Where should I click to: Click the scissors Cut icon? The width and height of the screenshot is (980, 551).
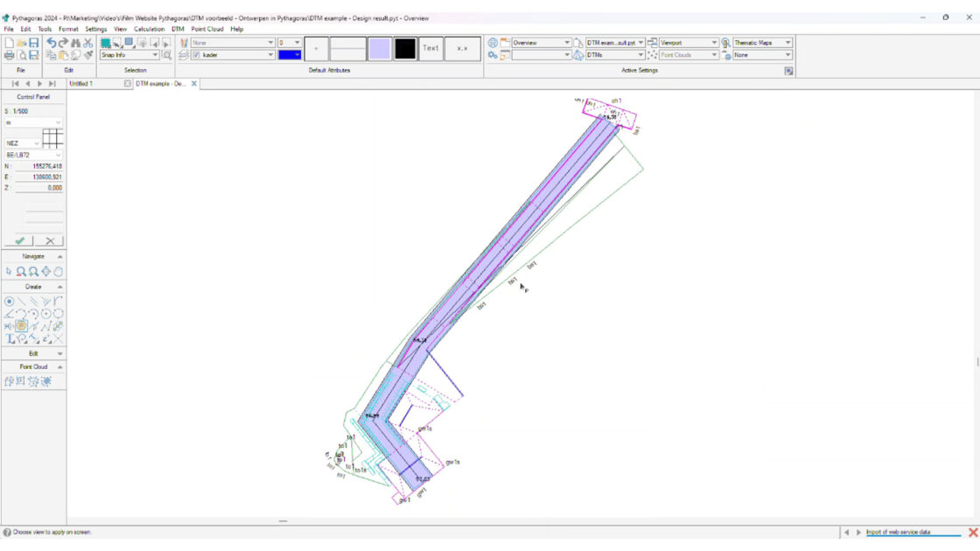click(x=88, y=43)
